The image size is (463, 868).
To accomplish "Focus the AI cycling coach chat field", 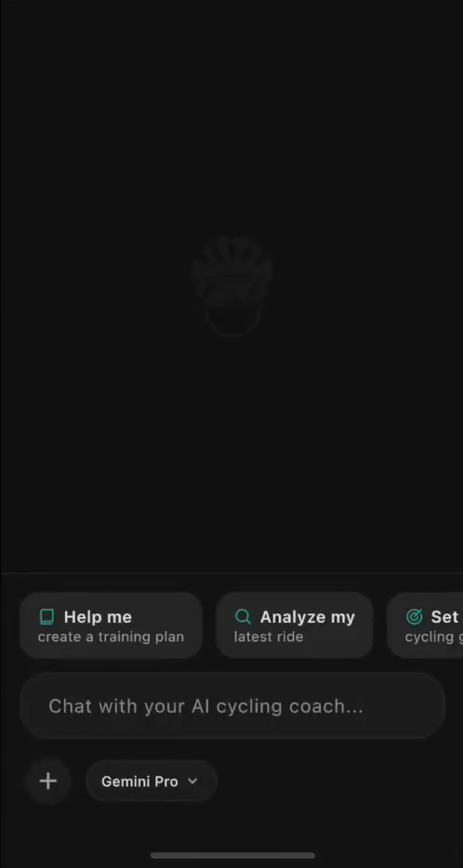I will 232,705.
